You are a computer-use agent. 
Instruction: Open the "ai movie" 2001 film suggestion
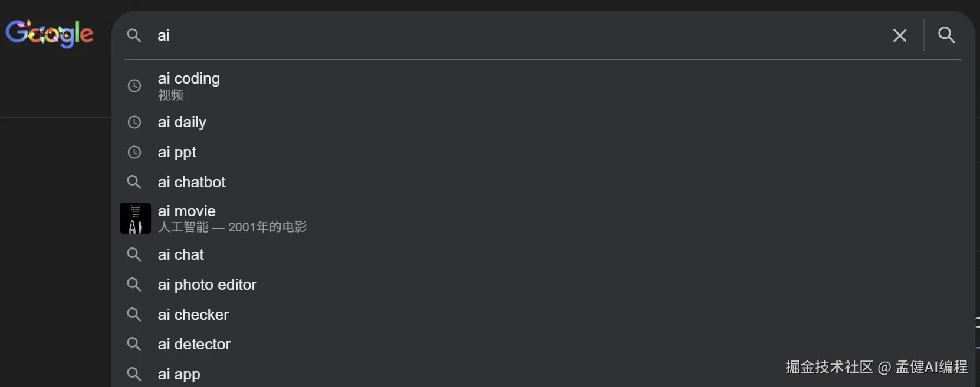coord(187,211)
